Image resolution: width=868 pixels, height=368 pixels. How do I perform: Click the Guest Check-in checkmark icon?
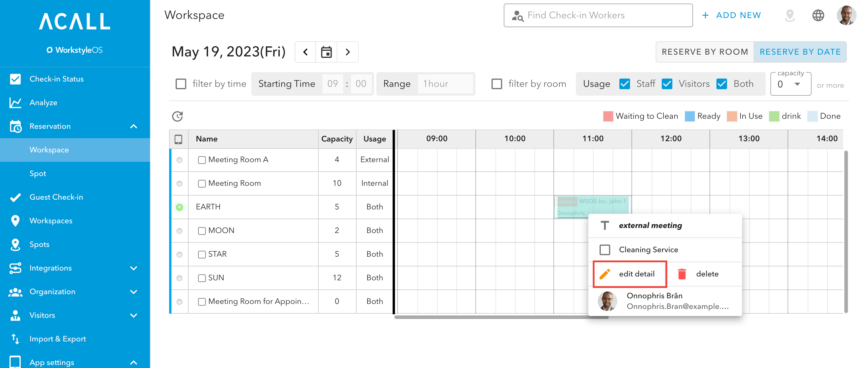pos(15,197)
